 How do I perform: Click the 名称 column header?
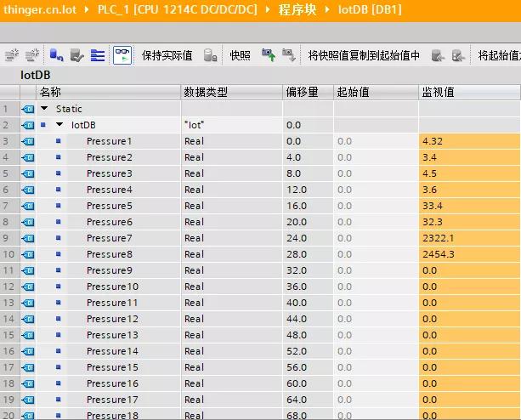click(x=51, y=92)
